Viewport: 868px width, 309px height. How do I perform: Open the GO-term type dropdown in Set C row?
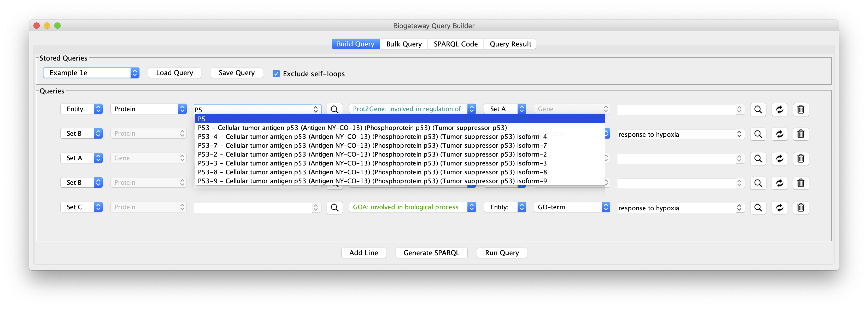click(x=572, y=207)
